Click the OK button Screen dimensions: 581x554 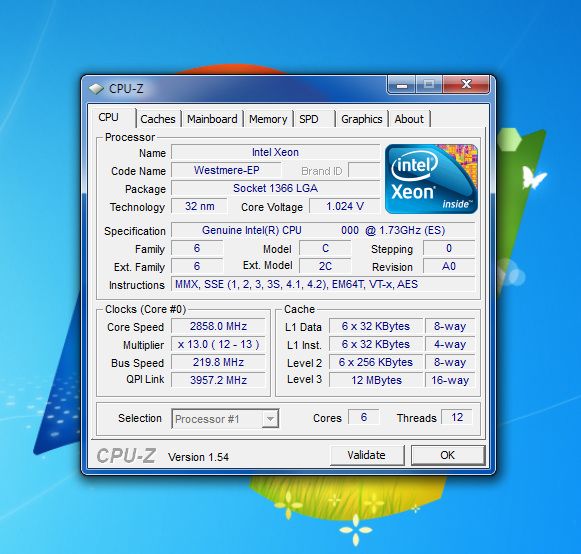[448, 455]
